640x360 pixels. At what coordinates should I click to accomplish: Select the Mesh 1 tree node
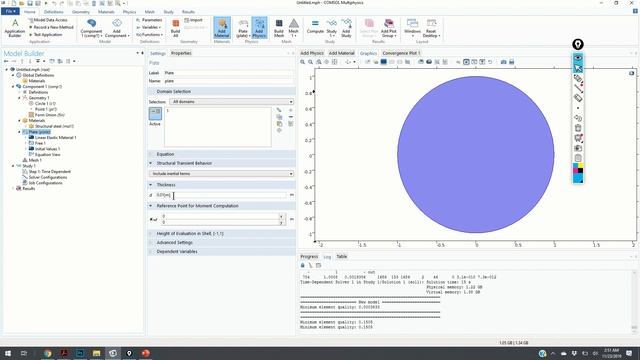click(35, 160)
